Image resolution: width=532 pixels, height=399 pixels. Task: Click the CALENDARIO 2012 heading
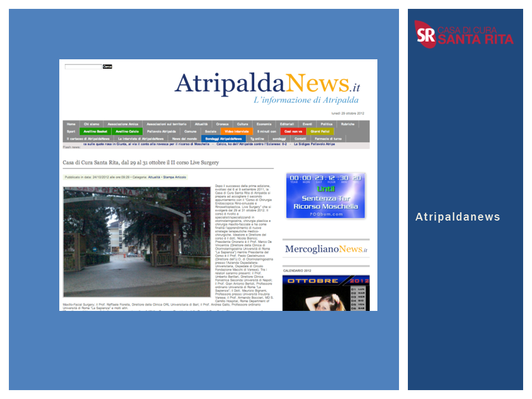(297, 271)
